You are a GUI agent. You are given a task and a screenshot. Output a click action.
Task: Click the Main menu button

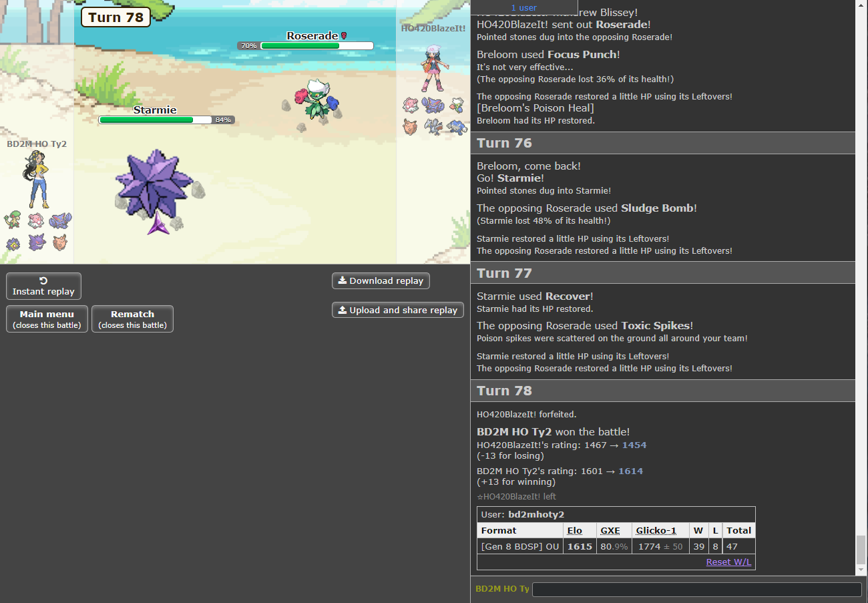point(47,319)
